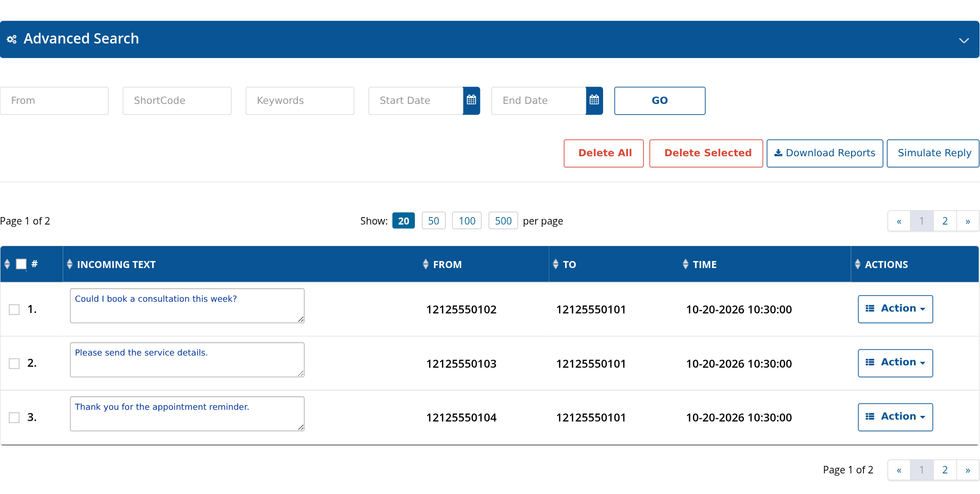Click the Advanced Search title text
The height and width of the screenshot is (494, 980).
coord(81,39)
